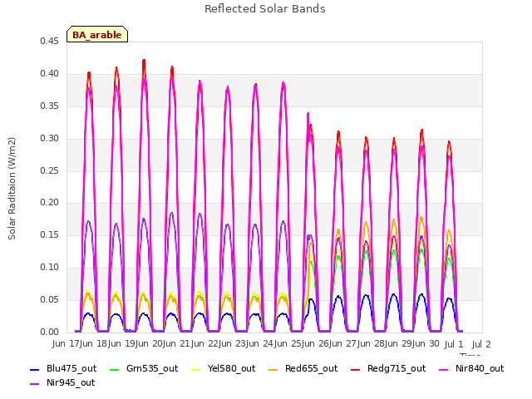Select the Grn535_out legend label
Screen dimensions: 532x399
(152, 368)
